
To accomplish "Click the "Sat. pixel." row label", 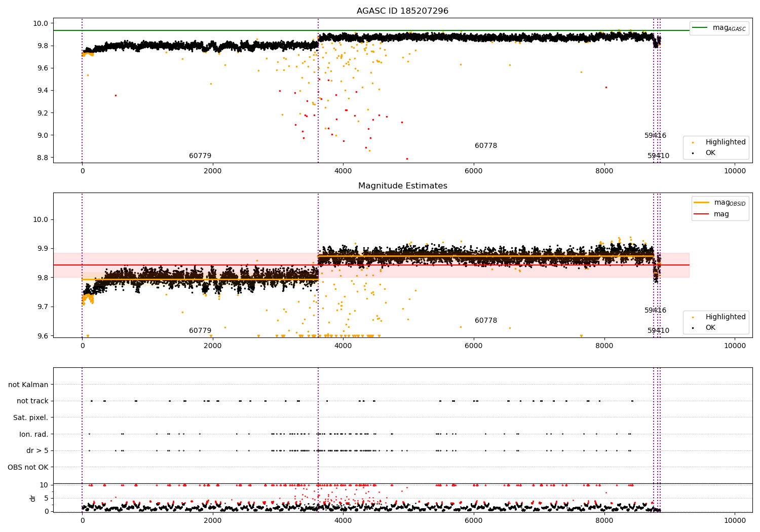I will pyautogui.click(x=31, y=417).
